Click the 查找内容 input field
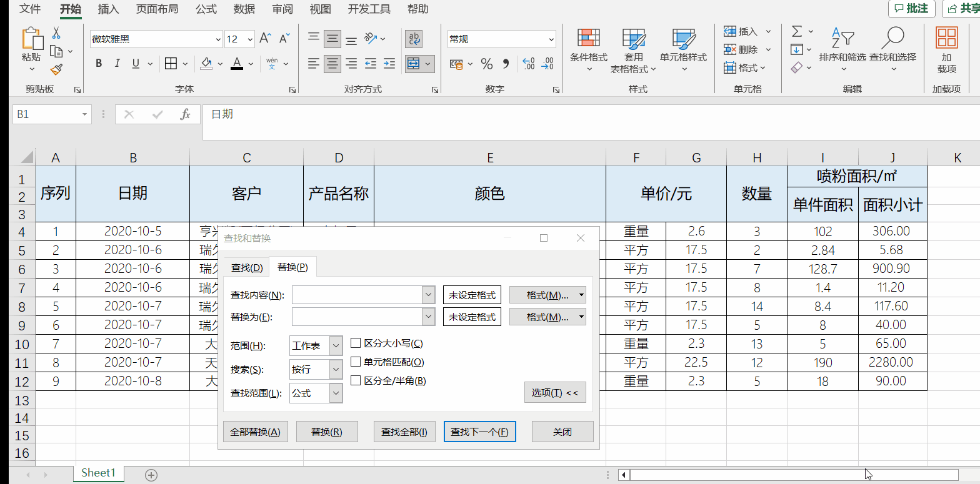980x484 pixels. (x=357, y=295)
